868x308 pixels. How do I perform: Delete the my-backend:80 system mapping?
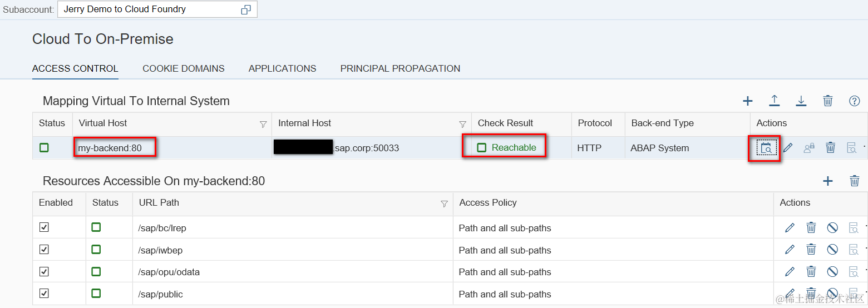point(830,148)
